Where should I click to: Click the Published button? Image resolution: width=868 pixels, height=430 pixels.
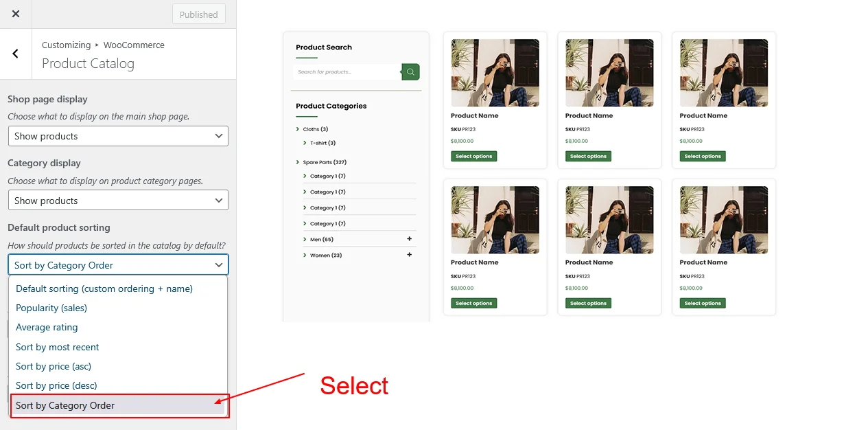point(198,14)
